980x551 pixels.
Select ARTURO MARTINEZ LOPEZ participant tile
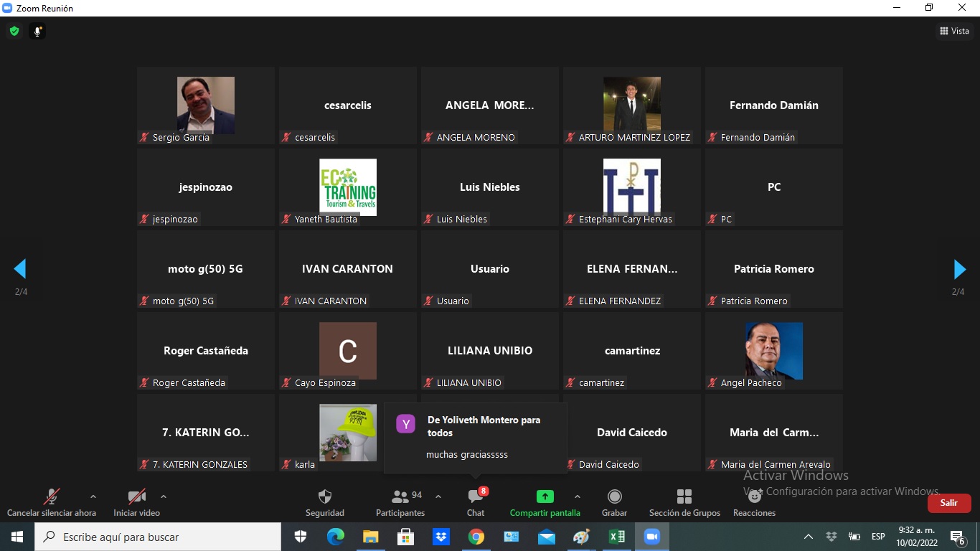(632, 105)
